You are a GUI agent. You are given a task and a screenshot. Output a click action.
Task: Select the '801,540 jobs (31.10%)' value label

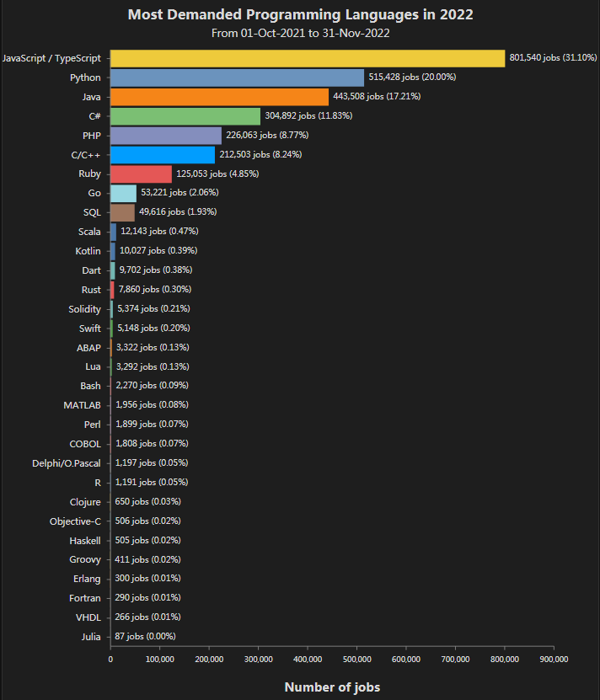click(x=553, y=58)
